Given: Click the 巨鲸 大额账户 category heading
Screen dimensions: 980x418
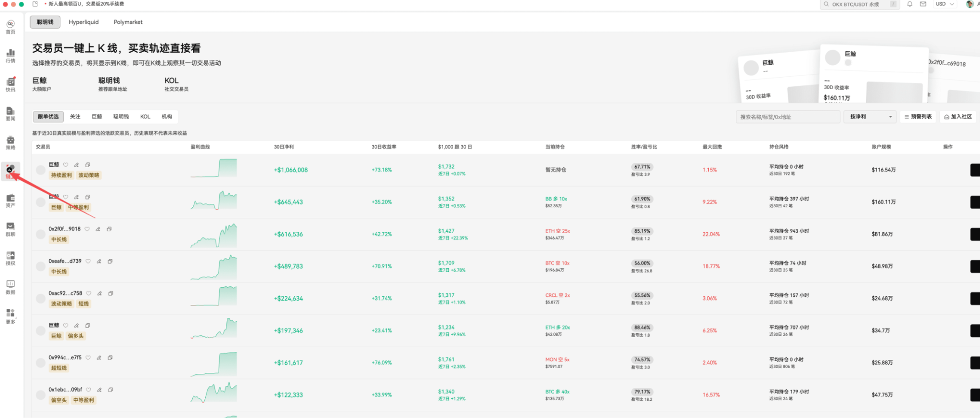Looking at the screenshot, I should [42, 84].
